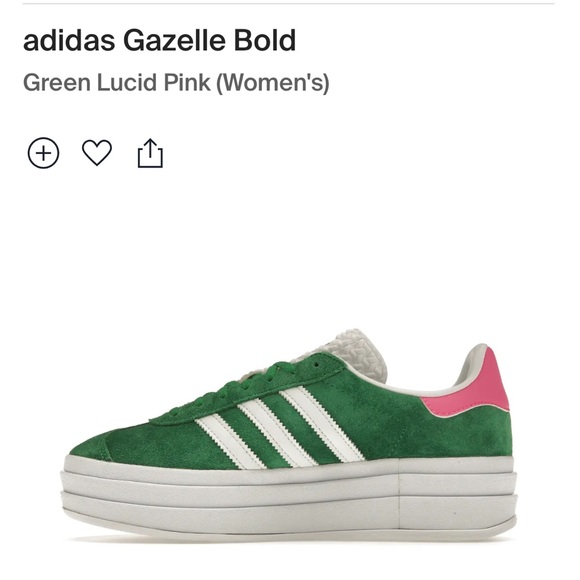The width and height of the screenshot is (580, 580).
Task: Click the word Gazelle in the heading
Action: [174, 40]
